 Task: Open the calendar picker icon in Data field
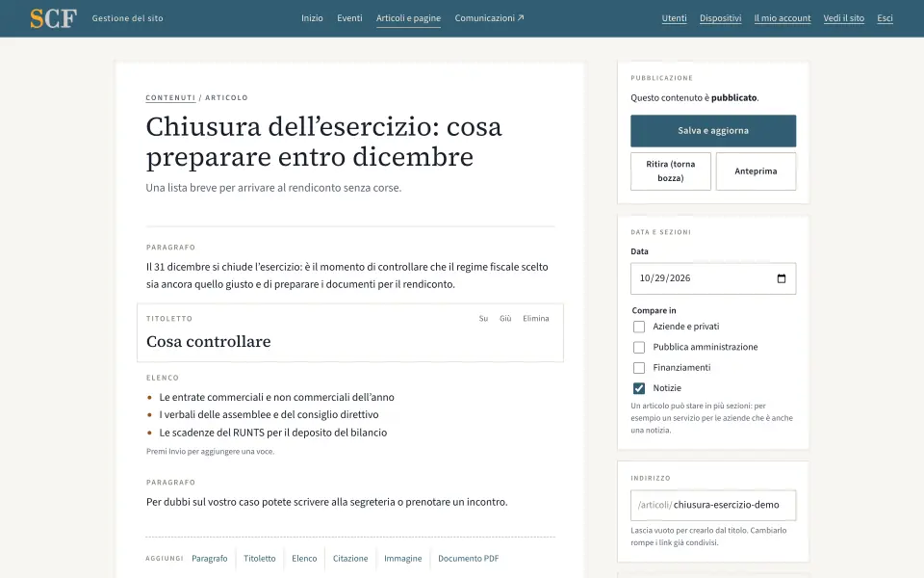[782, 278]
